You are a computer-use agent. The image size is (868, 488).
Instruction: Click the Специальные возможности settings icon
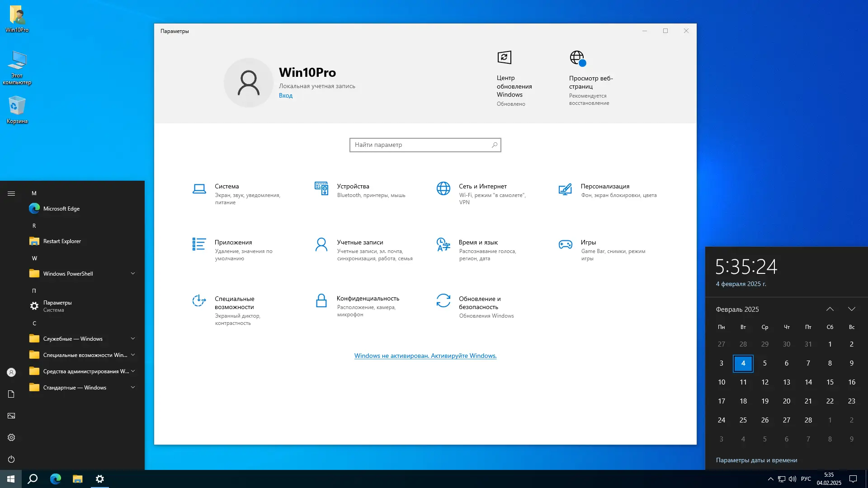pyautogui.click(x=199, y=300)
